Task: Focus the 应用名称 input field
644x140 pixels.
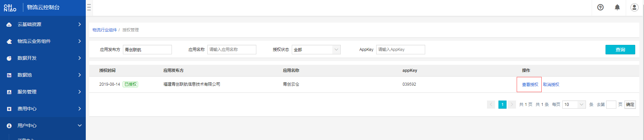Action: pos(232,50)
